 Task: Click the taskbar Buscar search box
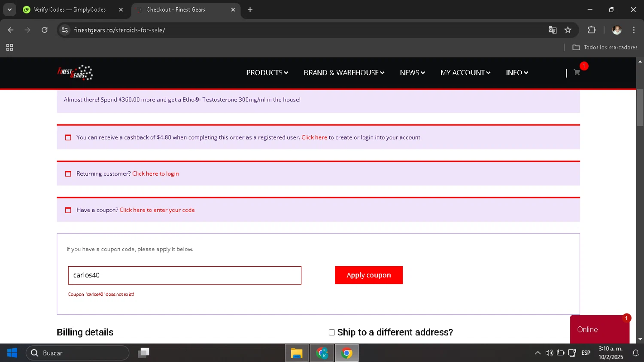(x=77, y=353)
